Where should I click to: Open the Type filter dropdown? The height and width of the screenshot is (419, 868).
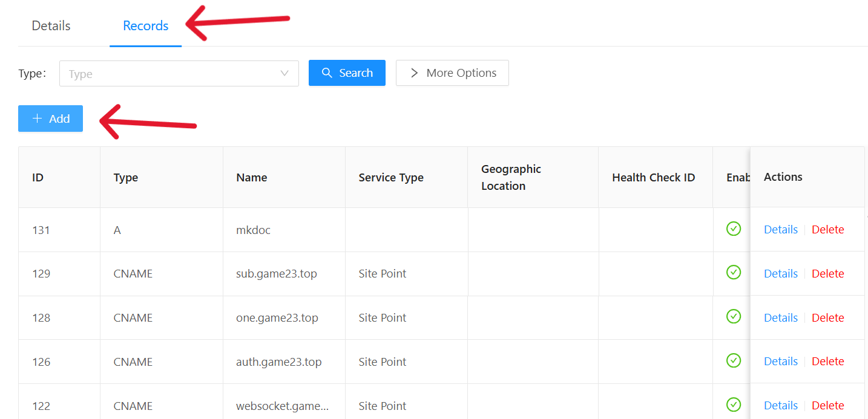tap(179, 74)
